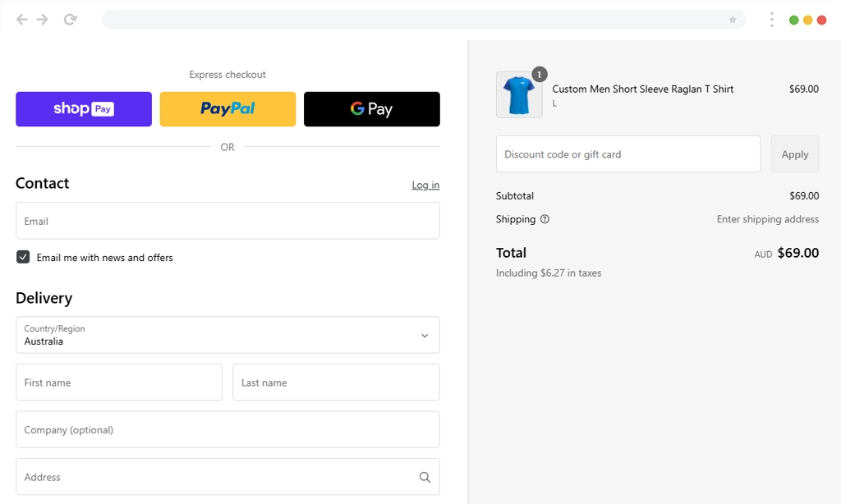This screenshot has width=841, height=504.
Task: Click the Email contact field
Action: 227,221
